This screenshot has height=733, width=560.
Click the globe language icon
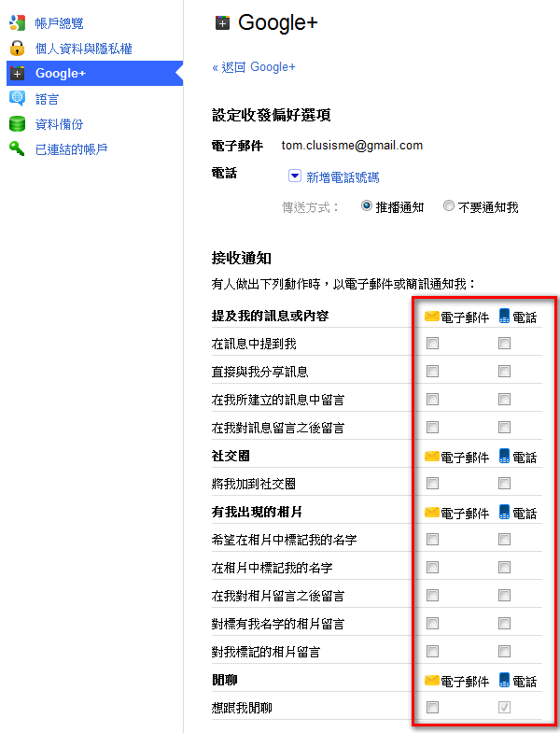coord(18,98)
